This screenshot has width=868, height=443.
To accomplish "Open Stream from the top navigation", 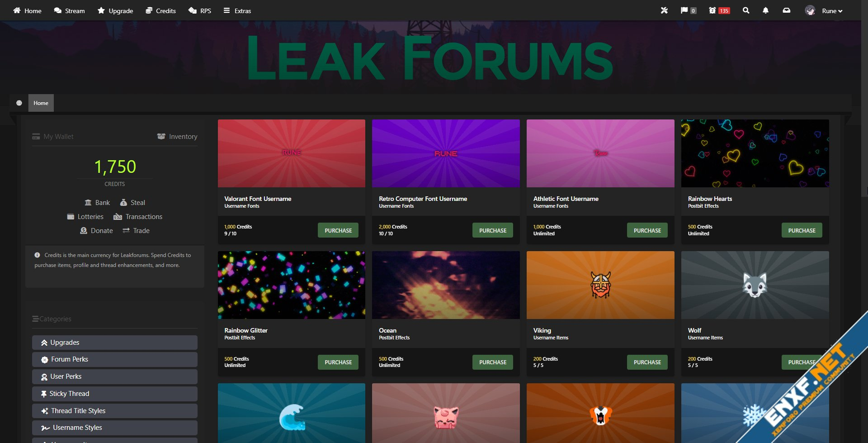I will (70, 11).
